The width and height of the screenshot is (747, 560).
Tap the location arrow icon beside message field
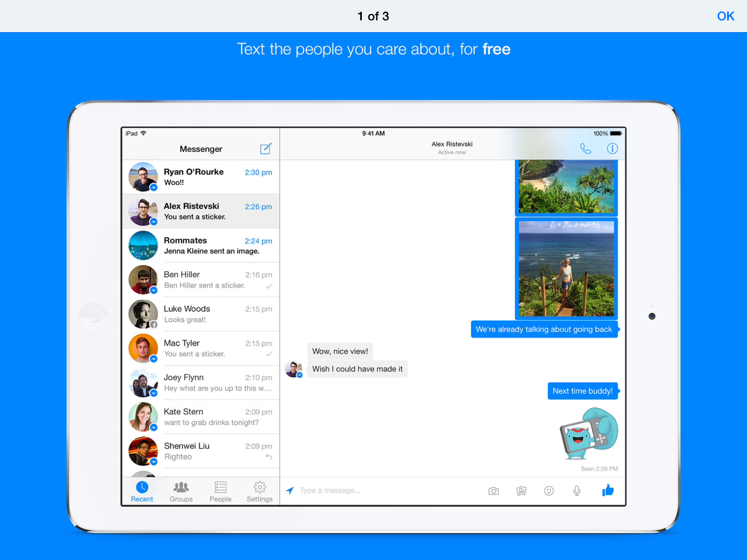click(x=290, y=490)
